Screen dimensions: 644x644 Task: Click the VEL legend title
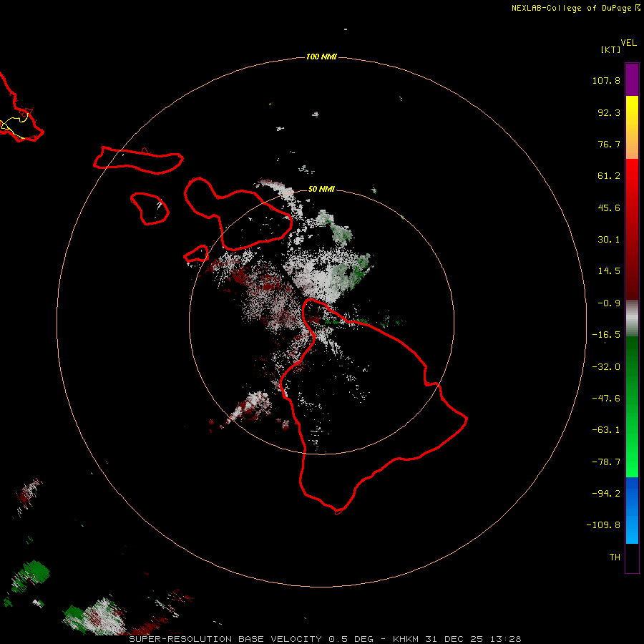click(628, 43)
